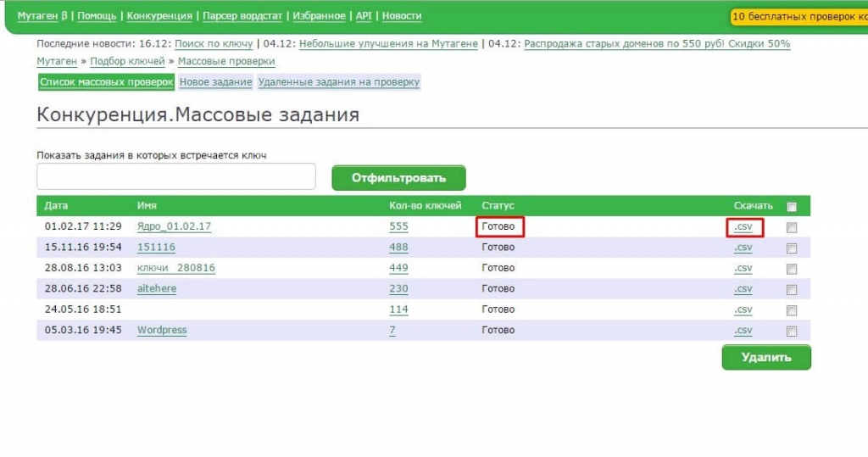Open the ключи_280816 task
The image size is (868, 457).
pos(175,268)
